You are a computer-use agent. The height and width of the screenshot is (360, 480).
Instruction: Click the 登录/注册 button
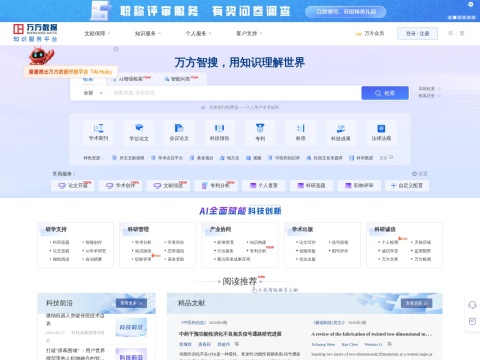coord(417,34)
